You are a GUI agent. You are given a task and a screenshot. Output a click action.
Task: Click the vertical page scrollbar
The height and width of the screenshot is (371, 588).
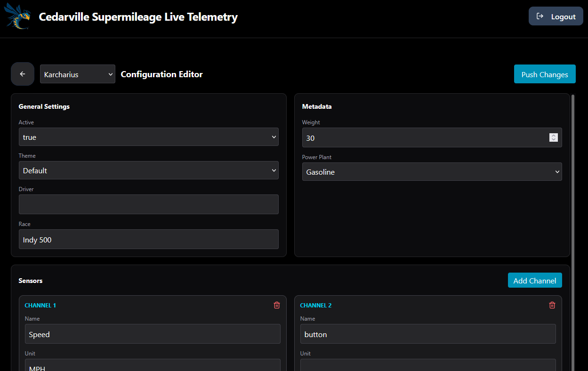tap(573, 233)
